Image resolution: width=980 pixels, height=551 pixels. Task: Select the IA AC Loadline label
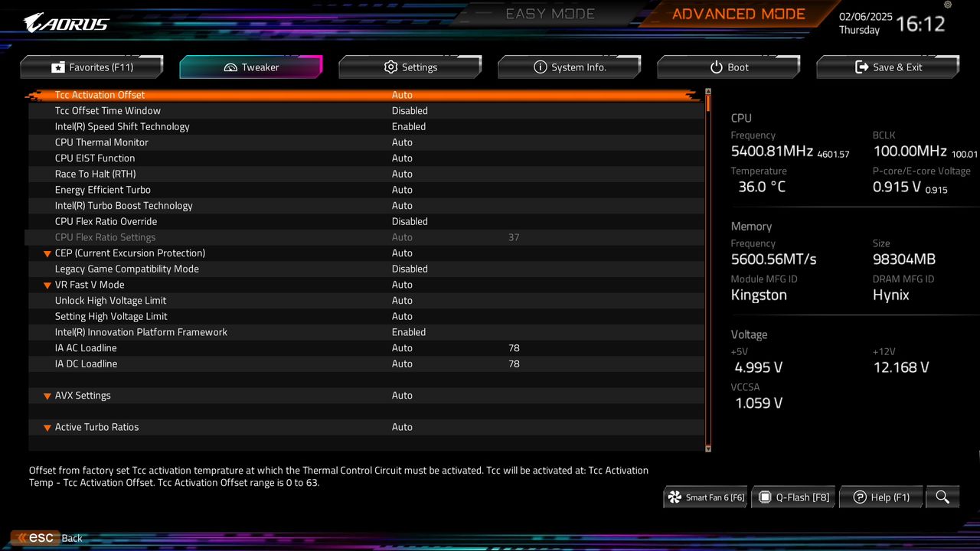pos(86,348)
